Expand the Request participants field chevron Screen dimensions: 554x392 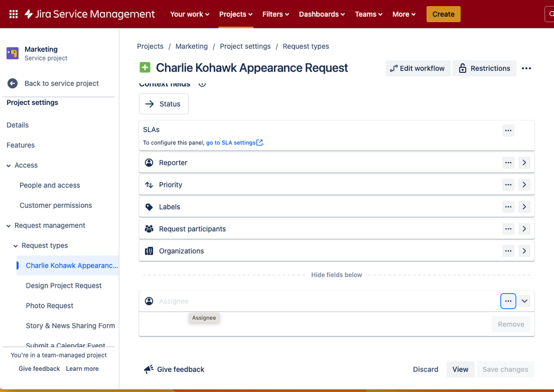524,229
